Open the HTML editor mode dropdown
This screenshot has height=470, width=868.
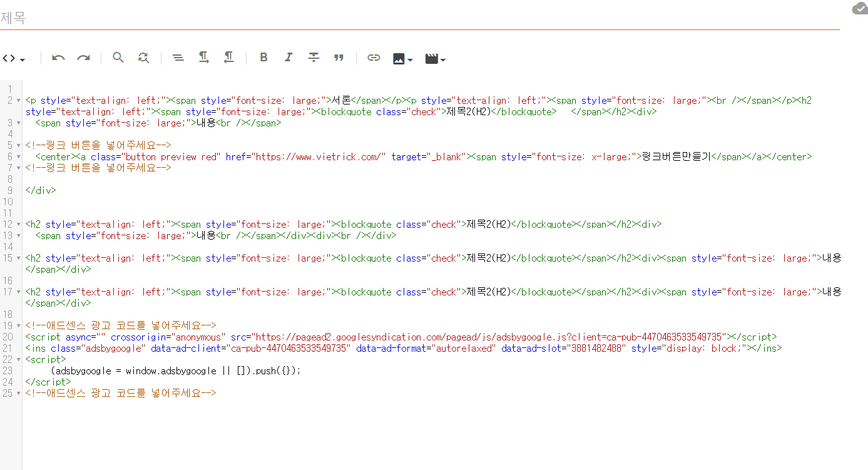tap(14, 57)
